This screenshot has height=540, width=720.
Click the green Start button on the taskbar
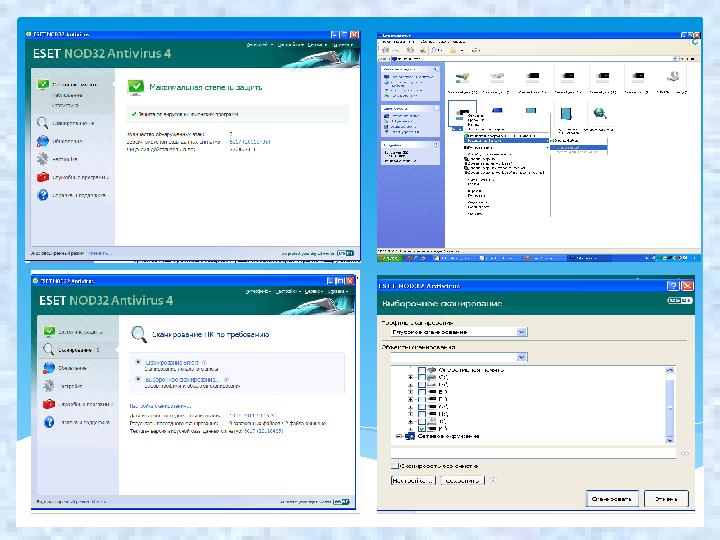[x=389, y=258]
